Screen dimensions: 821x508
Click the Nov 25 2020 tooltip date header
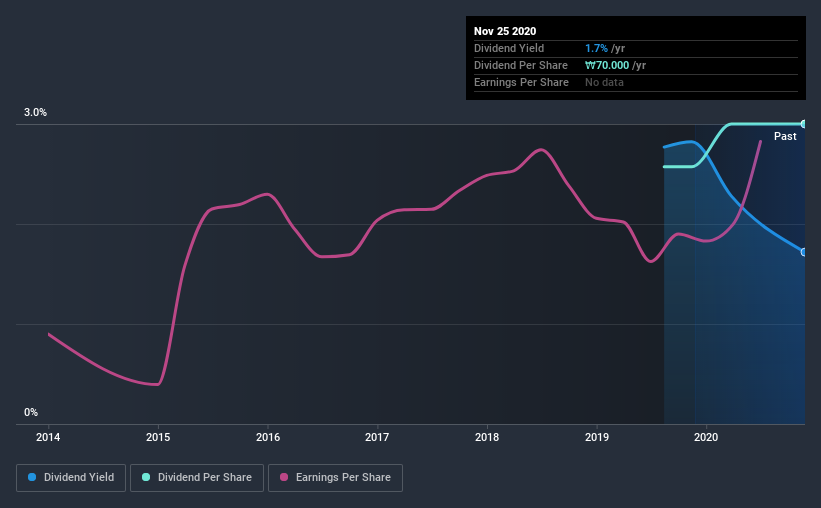coord(505,31)
